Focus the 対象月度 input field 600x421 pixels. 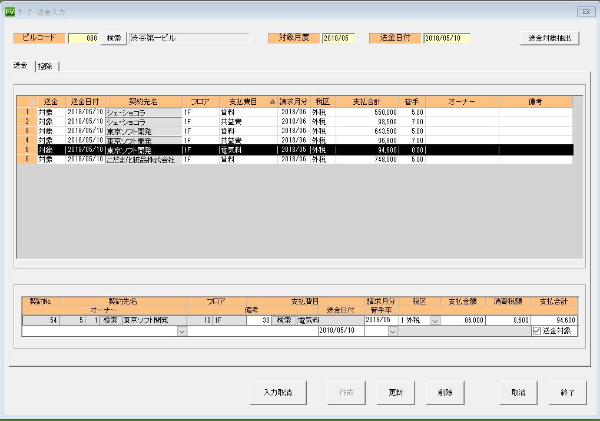[x=338, y=38]
